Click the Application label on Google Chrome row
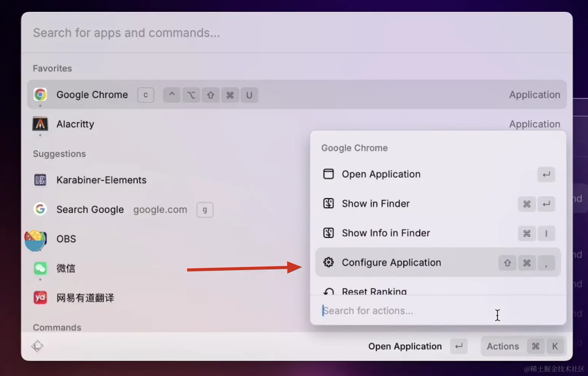 click(535, 95)
